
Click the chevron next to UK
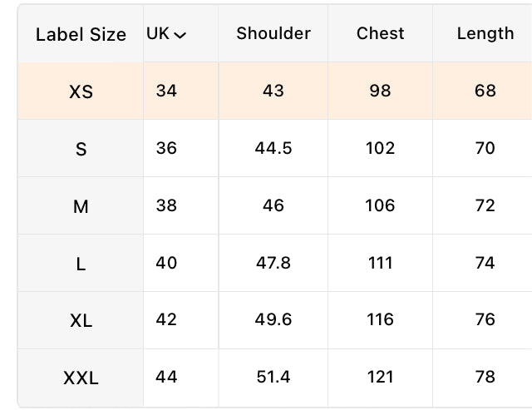[x=180, y=35]
